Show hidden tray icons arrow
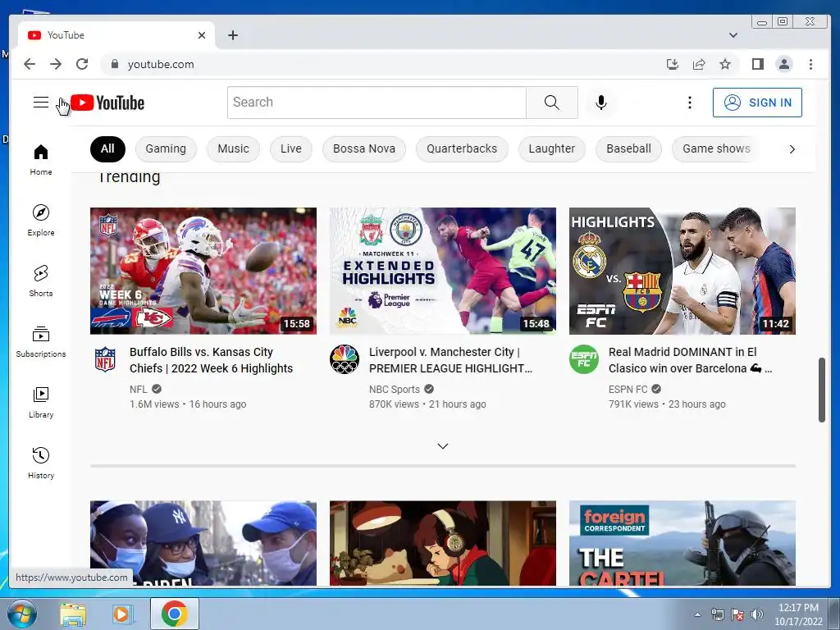This screenshot has height=630, width=840. click(x=697, y=614)
